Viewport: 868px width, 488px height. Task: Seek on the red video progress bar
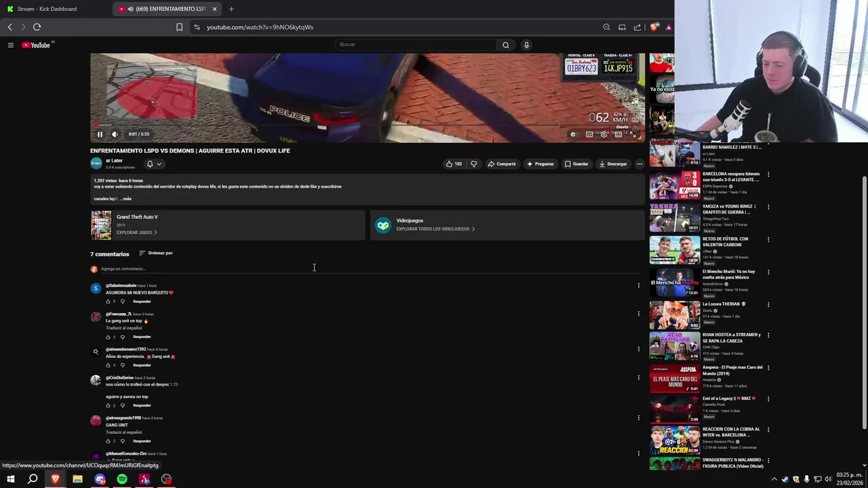pos(367,125)
